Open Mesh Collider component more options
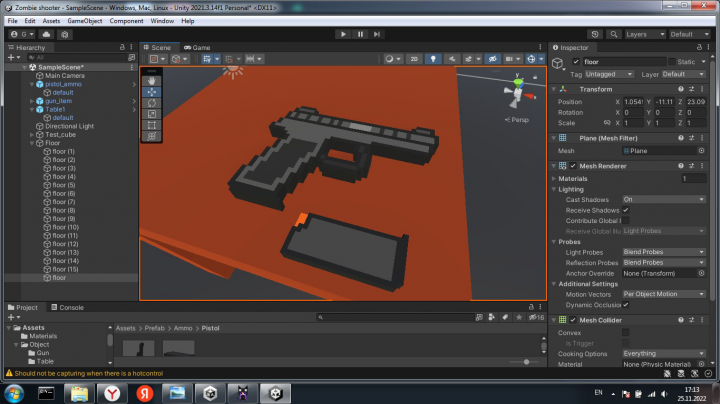The image size is (720, 404). [x=702, y=320]
